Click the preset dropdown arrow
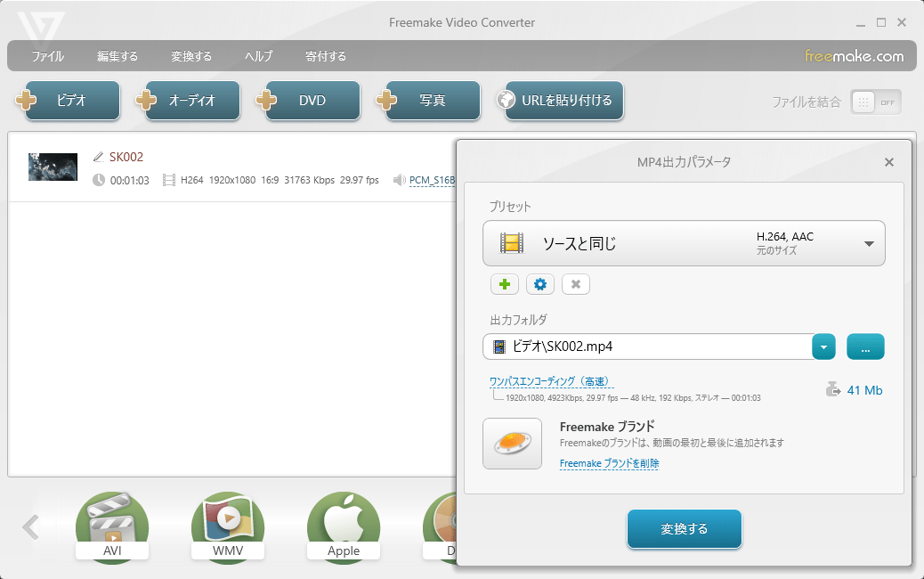The height and width of the screenshot is (579, 924). point(869,244)
